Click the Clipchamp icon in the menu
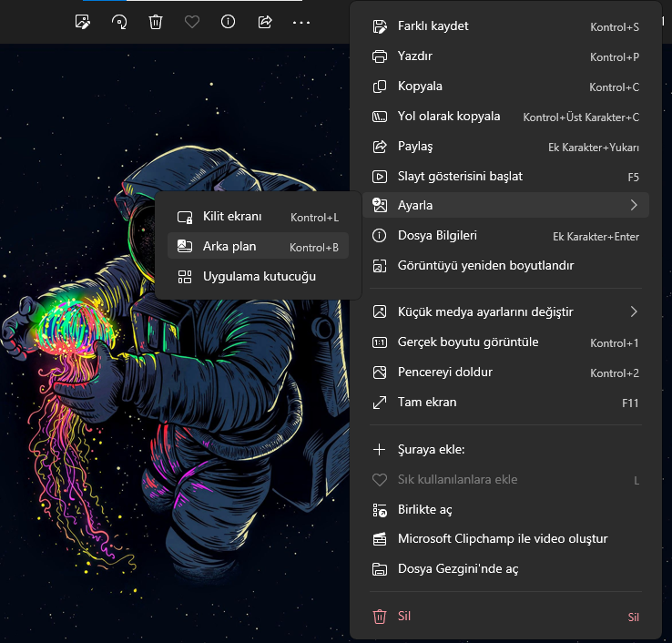The image size is (672, 643). 380,539
